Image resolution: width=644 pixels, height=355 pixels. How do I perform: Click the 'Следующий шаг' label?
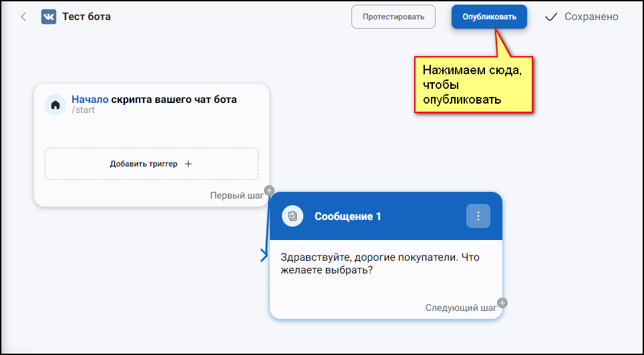pyautogui.click(x=461, y=308)
